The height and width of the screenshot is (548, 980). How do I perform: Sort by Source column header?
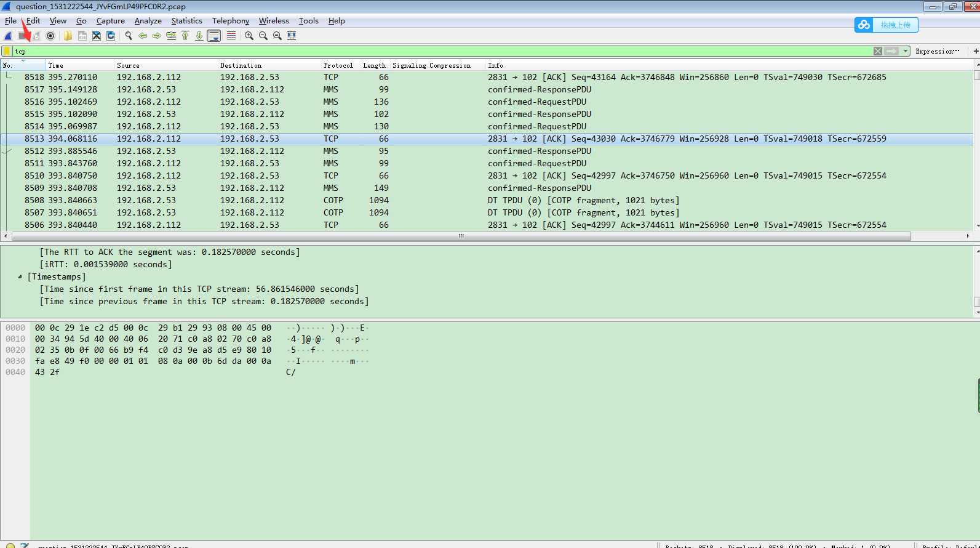tap(166, 65)
